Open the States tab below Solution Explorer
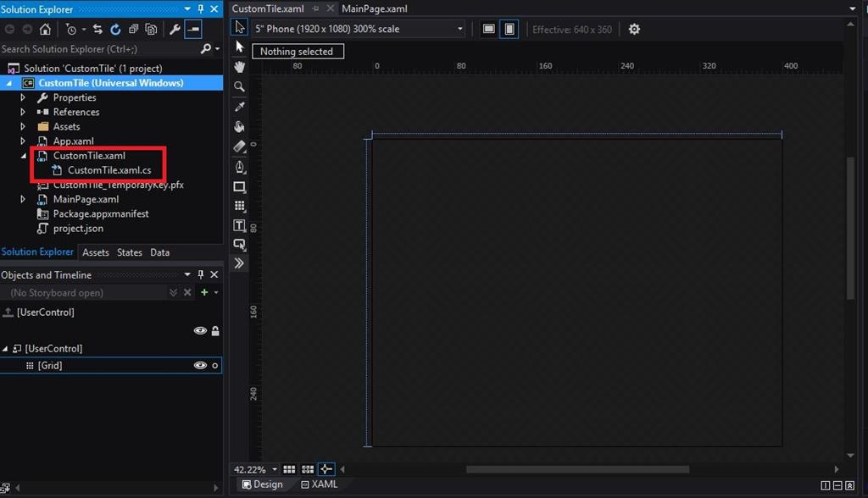This screenshot has width=868, height=498. coord(129,252)
